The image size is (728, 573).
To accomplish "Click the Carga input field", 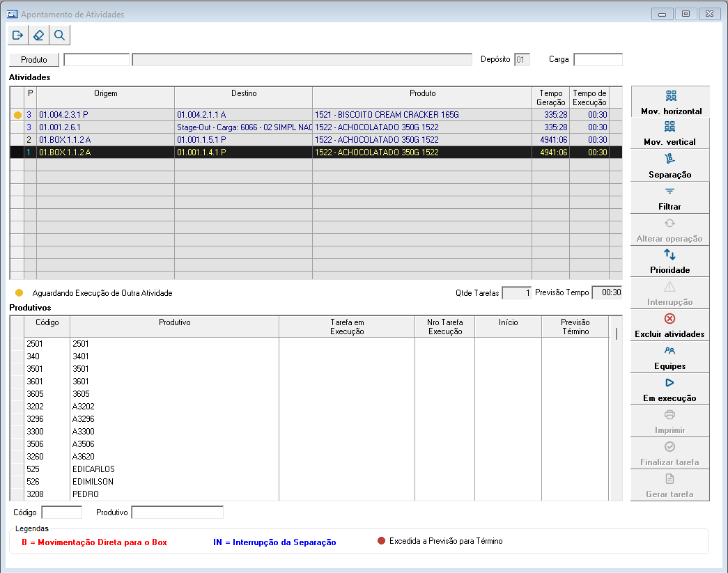I will (x=598, y=59).
